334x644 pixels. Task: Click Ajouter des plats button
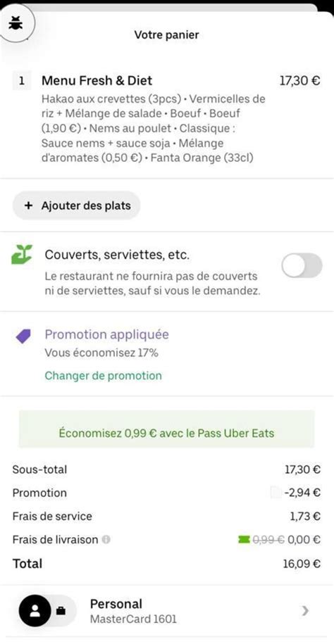pos(77,206)
